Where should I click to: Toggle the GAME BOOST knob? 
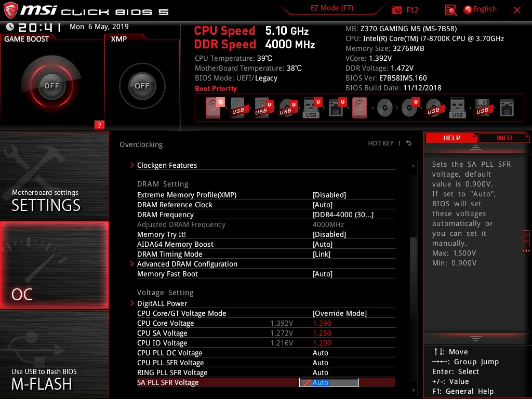click(x=51, y=86)
